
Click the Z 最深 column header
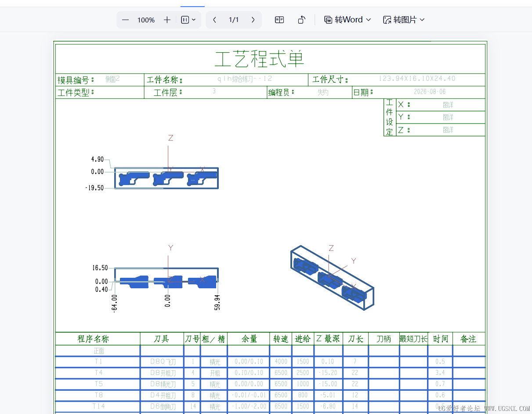pos(328,339)
